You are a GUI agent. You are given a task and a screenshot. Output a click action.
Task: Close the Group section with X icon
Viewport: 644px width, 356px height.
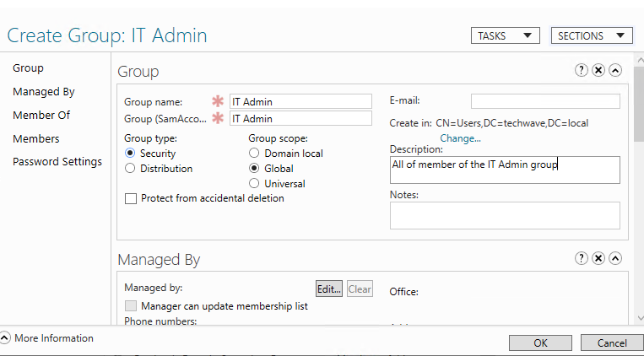coord(598,71)
